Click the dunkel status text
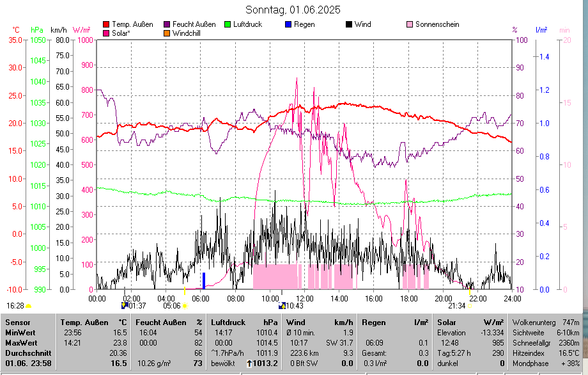 (448, 363)
